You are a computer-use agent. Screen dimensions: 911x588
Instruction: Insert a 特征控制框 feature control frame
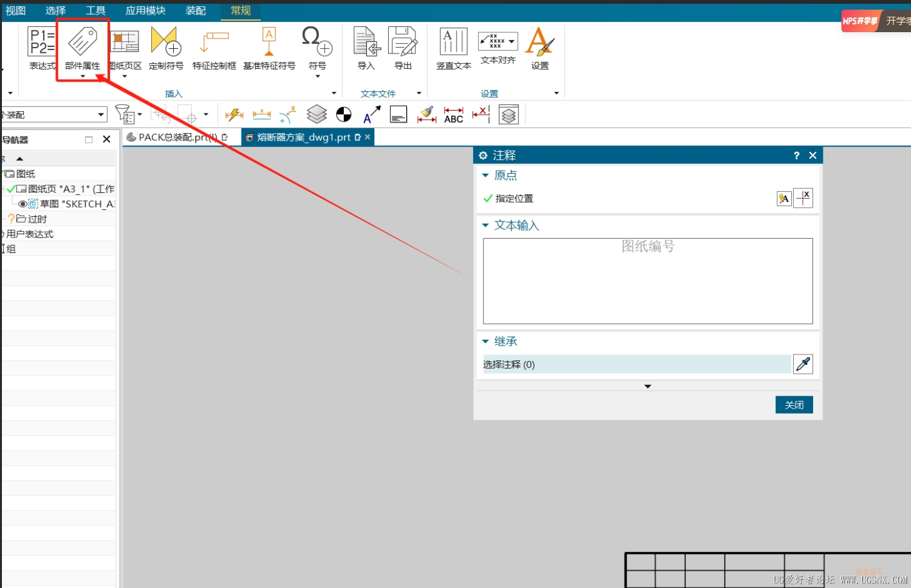point(214,48)
